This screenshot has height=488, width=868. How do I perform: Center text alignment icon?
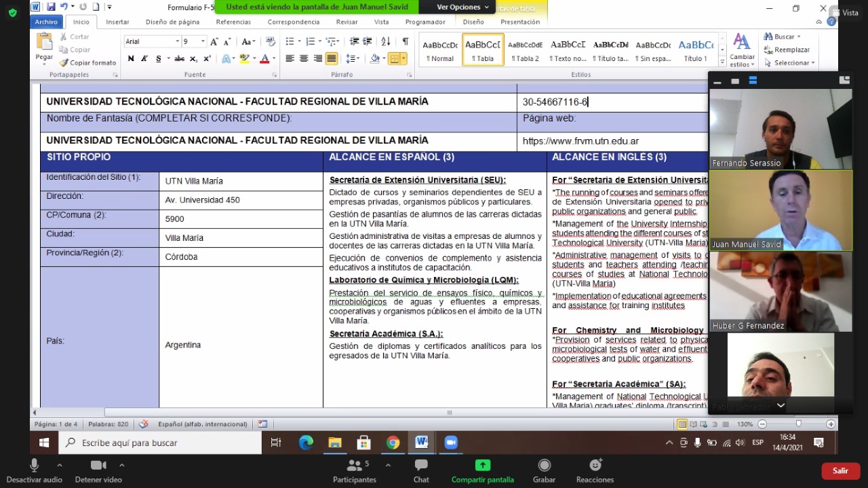click(x=304, y=58)
